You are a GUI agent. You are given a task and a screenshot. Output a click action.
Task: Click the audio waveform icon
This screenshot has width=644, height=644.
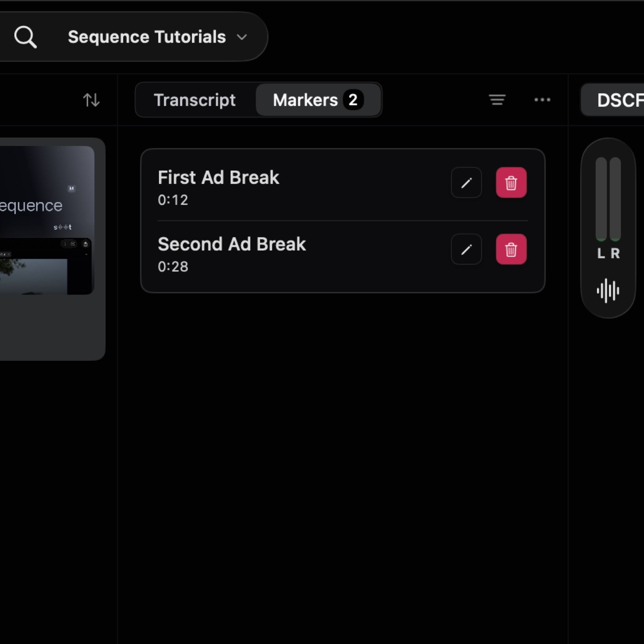pyautogui.click(x=608, y=291)
